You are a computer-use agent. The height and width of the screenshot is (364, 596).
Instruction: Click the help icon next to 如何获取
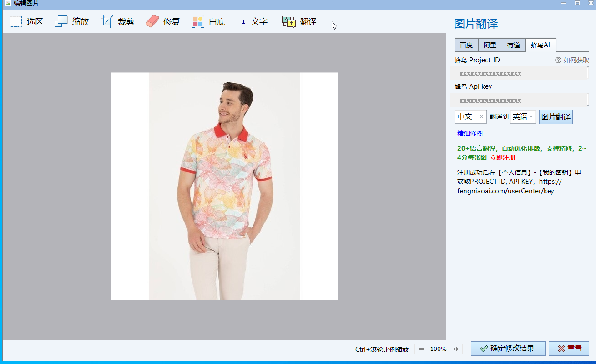click(559, 60)
